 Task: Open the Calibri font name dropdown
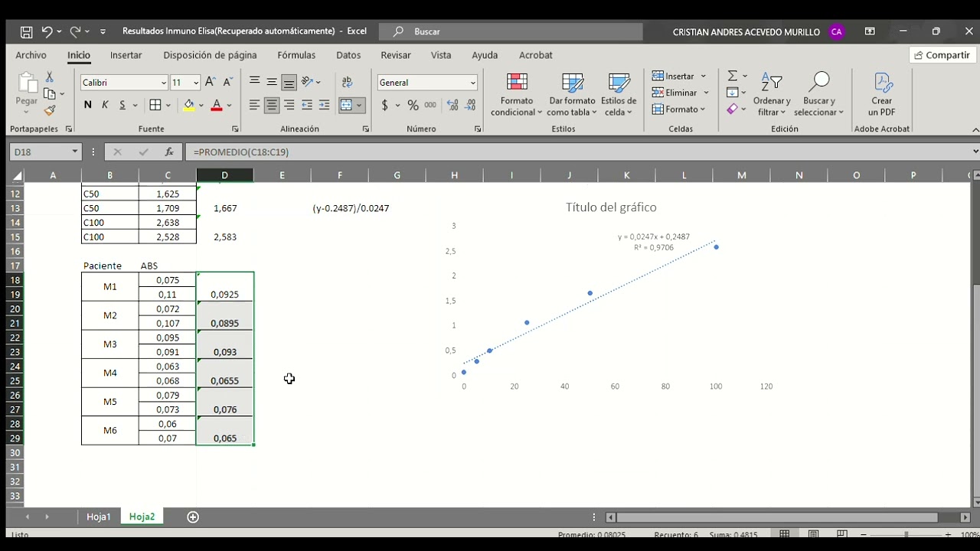163,83
